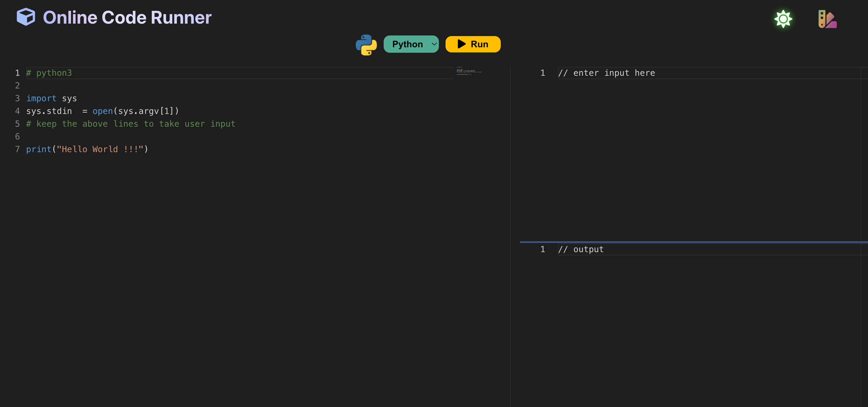This screenshot has width=868, height=407.
Task: Click the play triangle on Run
Action: [461, 44]
